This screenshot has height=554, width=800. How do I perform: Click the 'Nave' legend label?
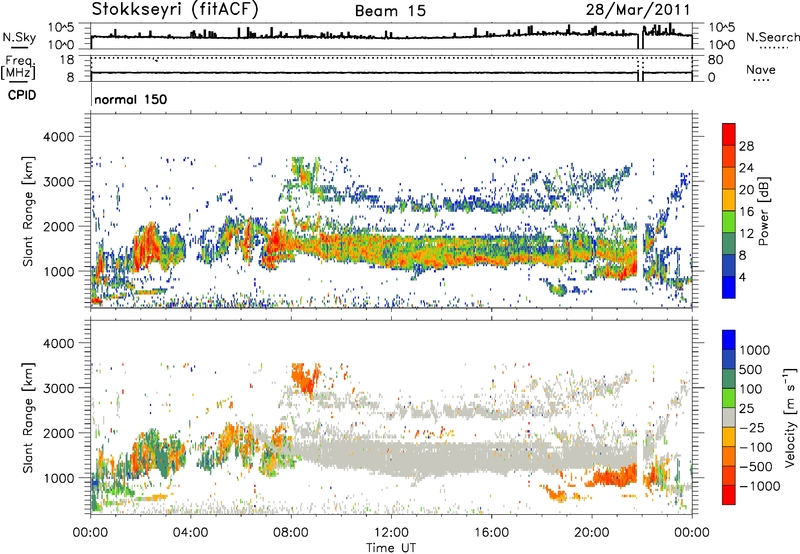[x=761, y=70]
